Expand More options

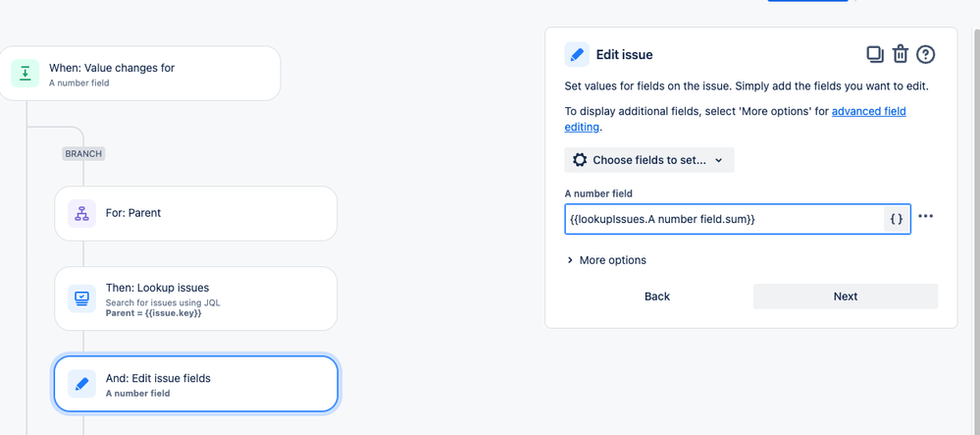click(x=606, y=260)
